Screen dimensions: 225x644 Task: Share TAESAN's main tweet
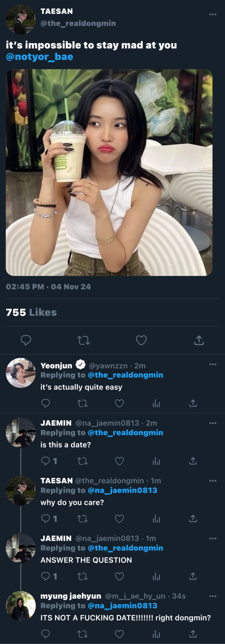199,340
